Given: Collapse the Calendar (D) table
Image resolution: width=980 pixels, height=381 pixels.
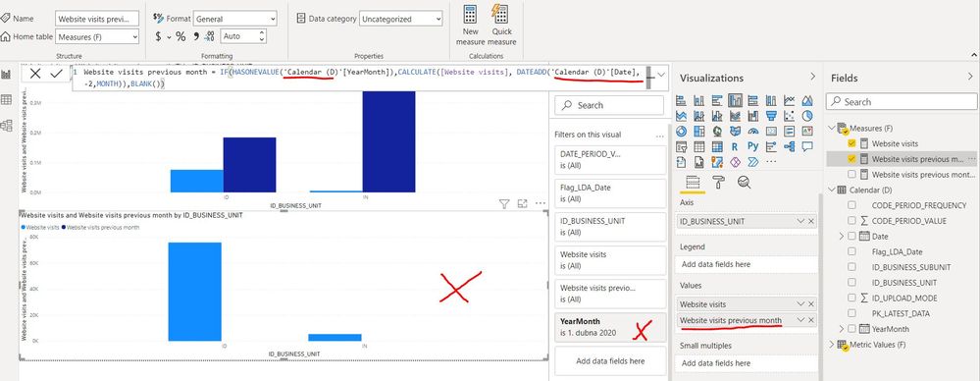Looking at the screenshot, I should point(831,190).
